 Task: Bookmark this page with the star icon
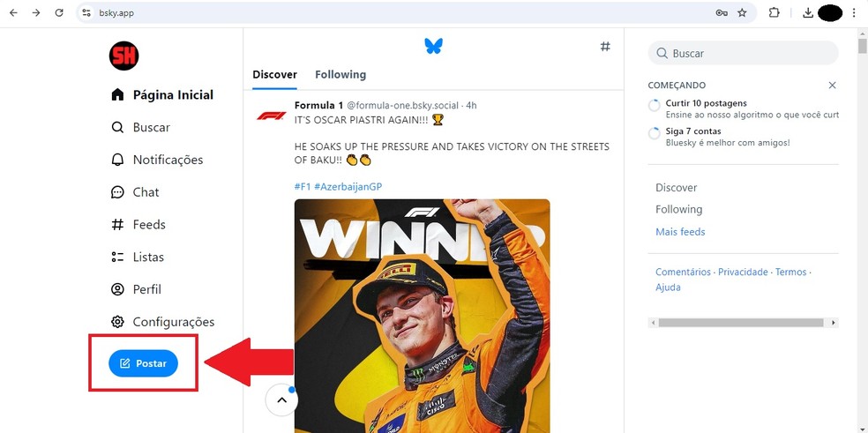(x=742, y=13)
